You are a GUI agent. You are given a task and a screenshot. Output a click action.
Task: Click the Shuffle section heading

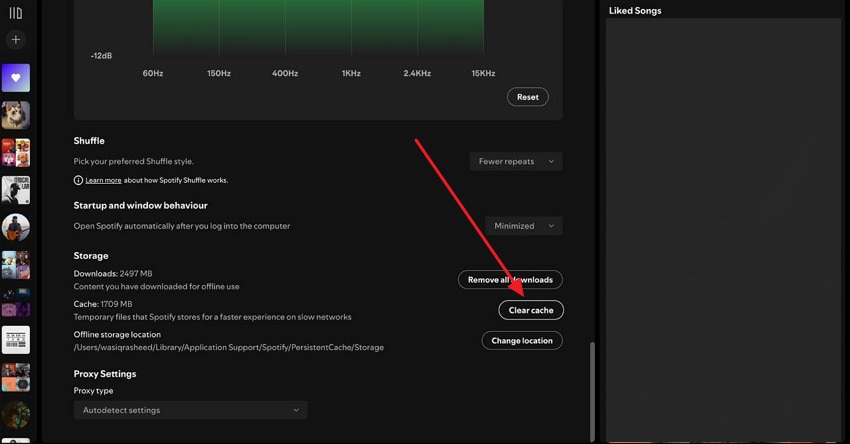[x=89, y=140]
